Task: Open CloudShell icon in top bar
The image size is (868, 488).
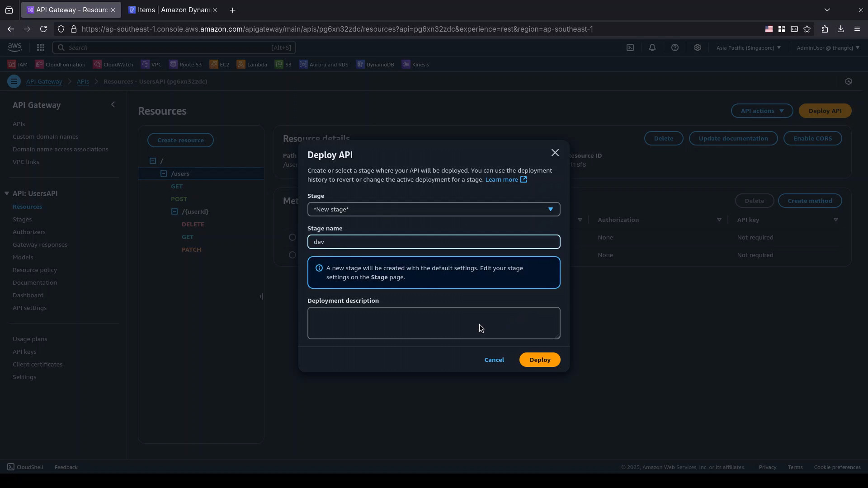Action: (630, 47)
